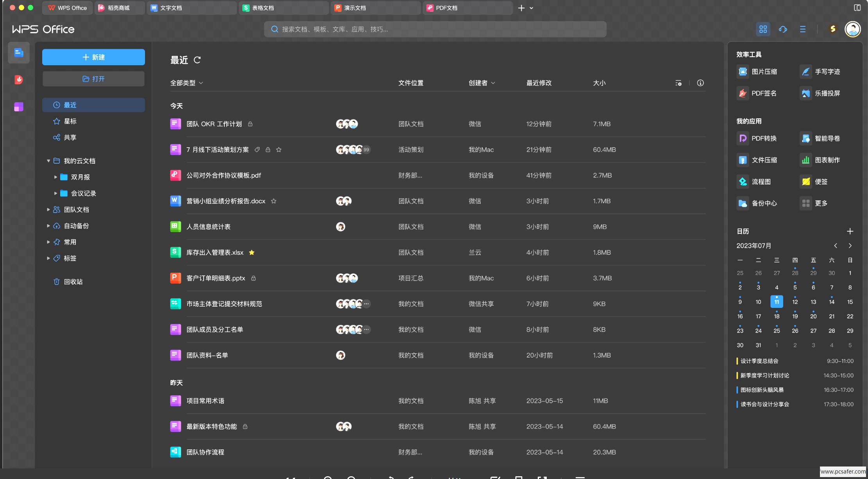Switch to the 表格文档 tab
This screenshot has width=868, height=479.
pos(263,8)
